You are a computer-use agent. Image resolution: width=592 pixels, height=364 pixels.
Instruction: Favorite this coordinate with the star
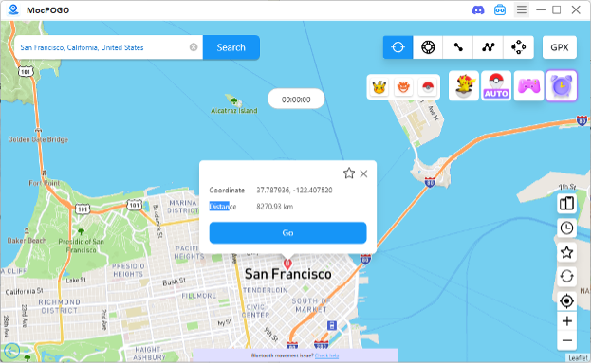(x=349, y=173)
